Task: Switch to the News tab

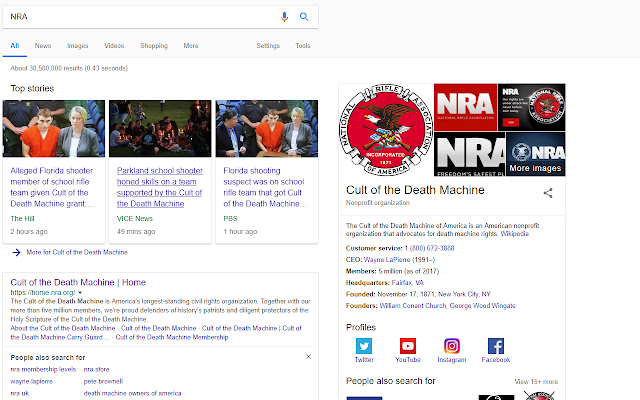Action: tap(43, 46)
